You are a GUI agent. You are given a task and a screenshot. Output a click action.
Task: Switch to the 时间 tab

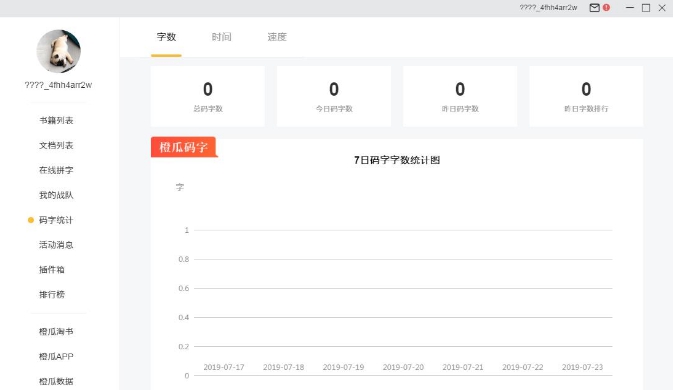(221, 37)
